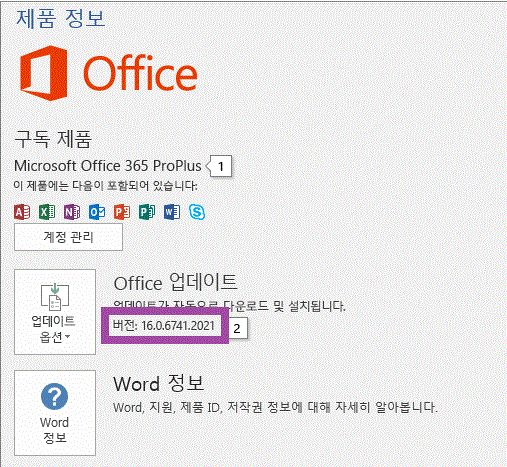Select the version text 16.0.6741.2021
The width and height of the screenshot is (507, 467).
pos(178,326)
